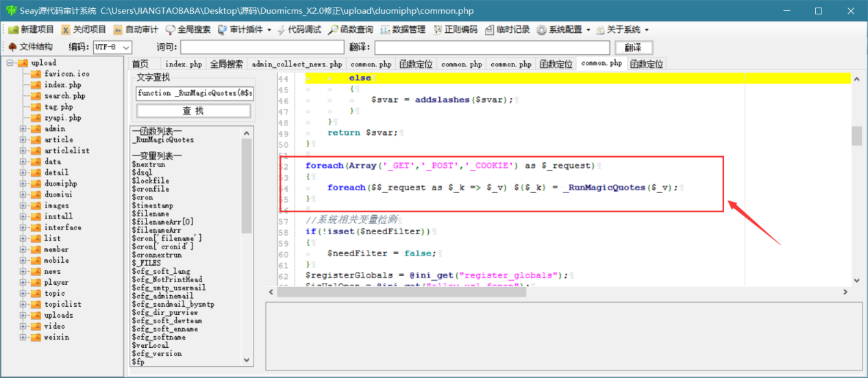Select favicon.ico file in tree
The image size is (868, 378).
[66, 73]
